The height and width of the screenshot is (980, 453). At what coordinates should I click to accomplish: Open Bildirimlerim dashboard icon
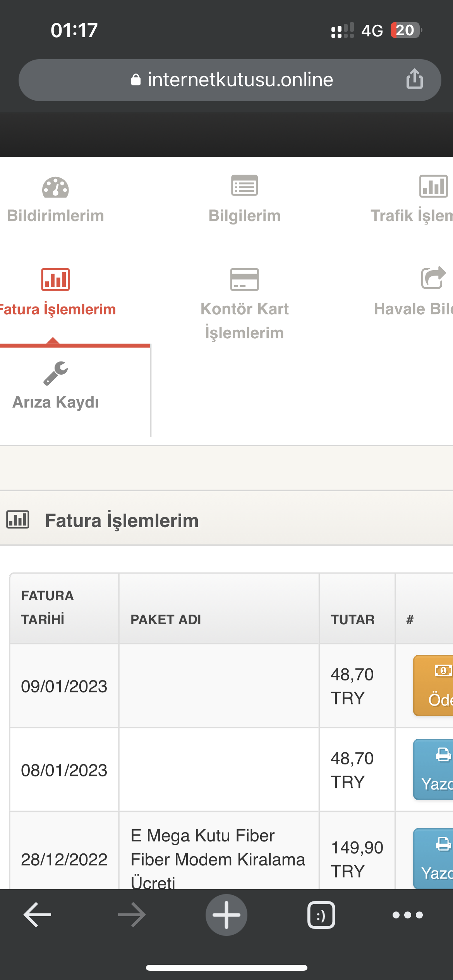[x=55, y=187]
